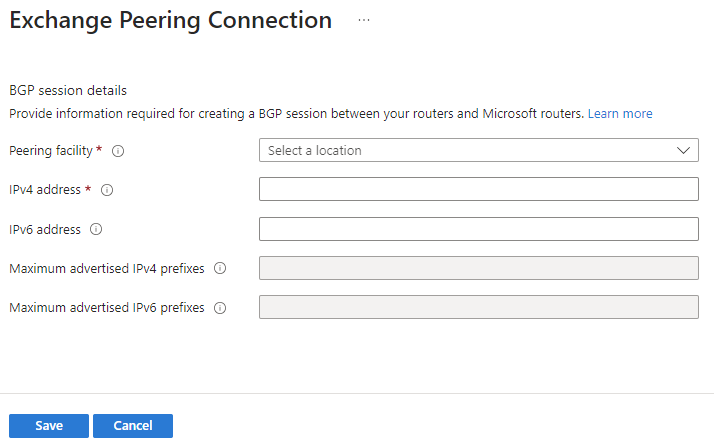Focus the IPv6 address text box

(478, 229)
